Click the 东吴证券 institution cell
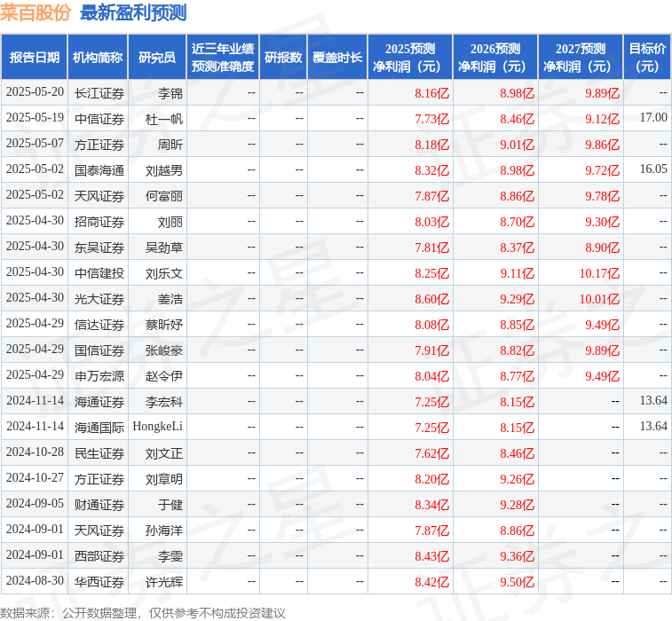This screenshot has width=672, height=621. pyautogui.click(x=99, y=248)
